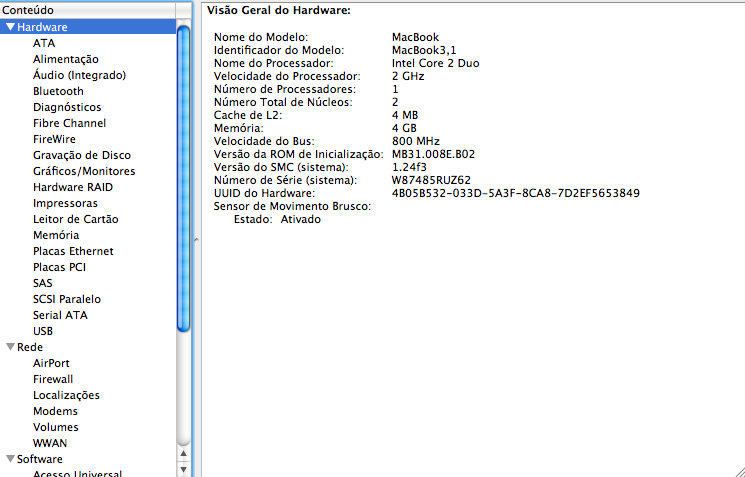
Task: Collapse the Hardware category triangle
Action: [x=10, y=27]
